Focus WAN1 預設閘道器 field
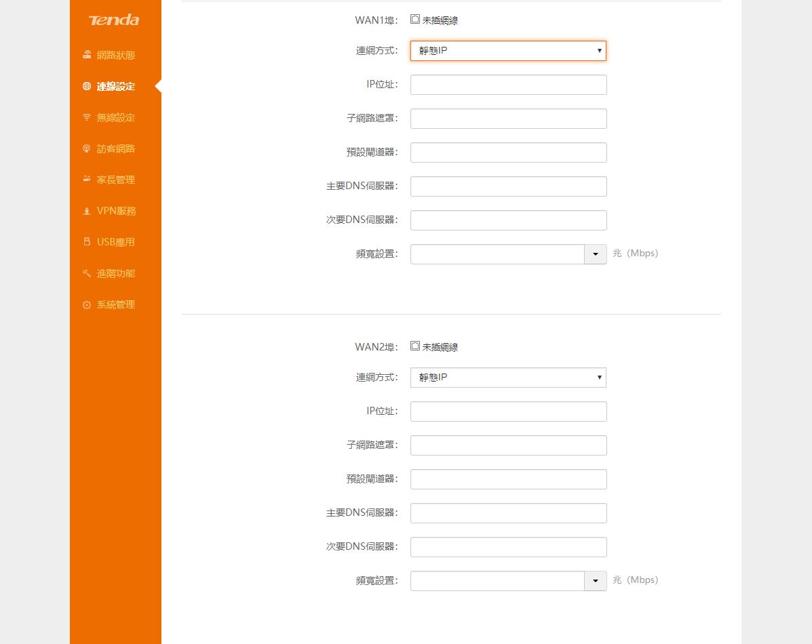Image resolution: width=812 pixels, height=644 pixels. click(x=509, y=153)
